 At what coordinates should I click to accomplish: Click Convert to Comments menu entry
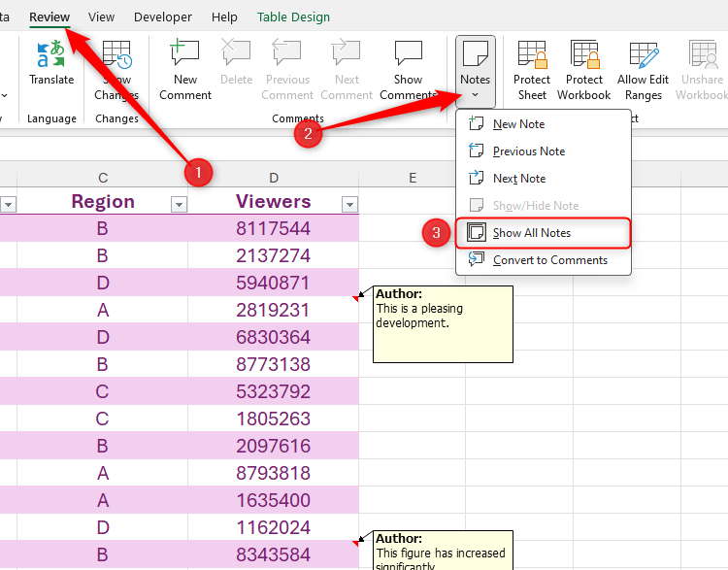(549, 260)
